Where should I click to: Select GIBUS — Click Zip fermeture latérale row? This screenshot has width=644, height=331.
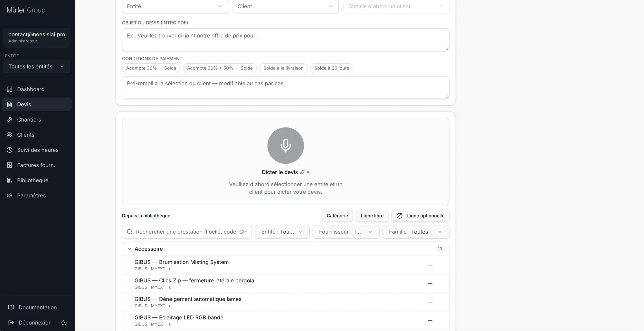pyautogui.click(x=286, y=283)
